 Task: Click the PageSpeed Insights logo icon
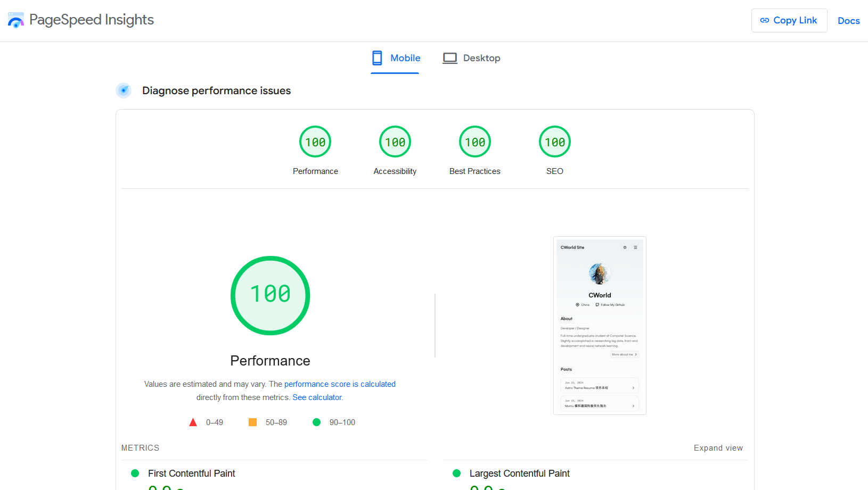coord(16,20)
